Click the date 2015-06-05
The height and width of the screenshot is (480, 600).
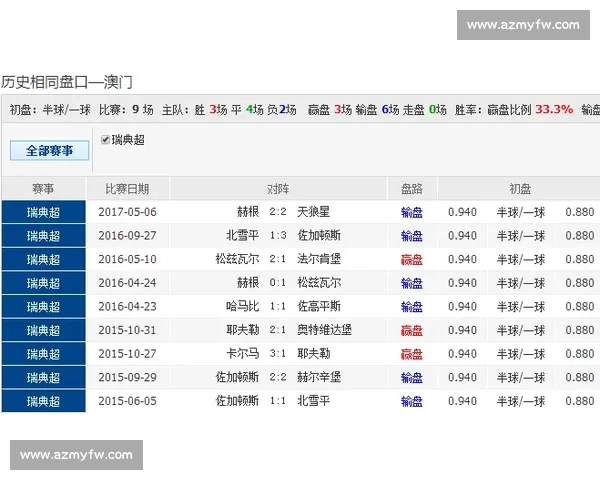pos(127,401)
